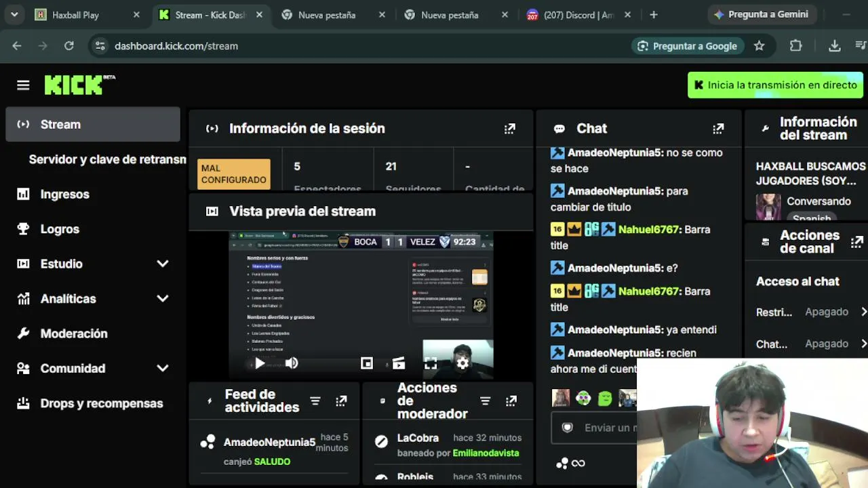The width and height of the screenshot is (868, 488).
Task: Open a new browser tab
Action: [654, 15]
